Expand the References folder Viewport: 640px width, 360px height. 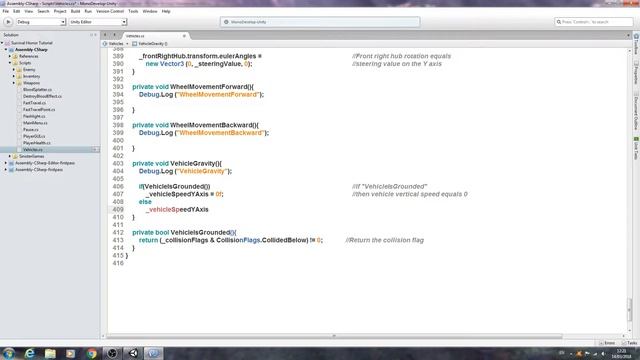tap(10, 56)
